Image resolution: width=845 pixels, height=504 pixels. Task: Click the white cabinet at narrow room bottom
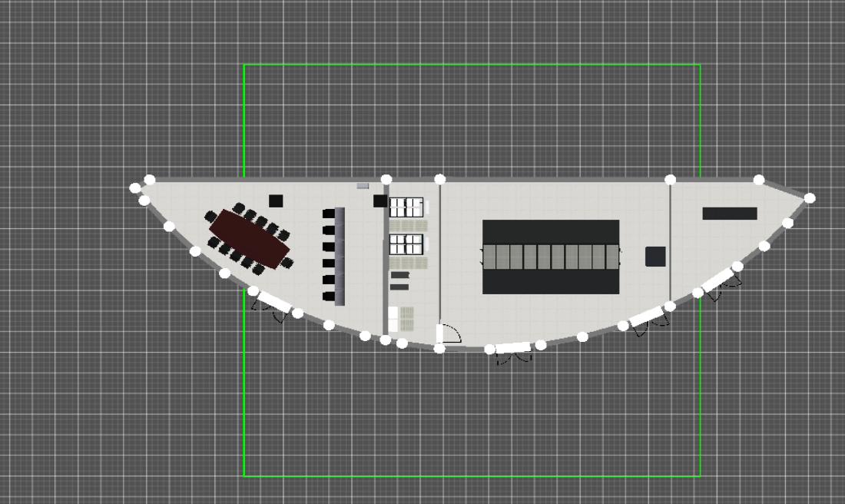click(393, 319)
